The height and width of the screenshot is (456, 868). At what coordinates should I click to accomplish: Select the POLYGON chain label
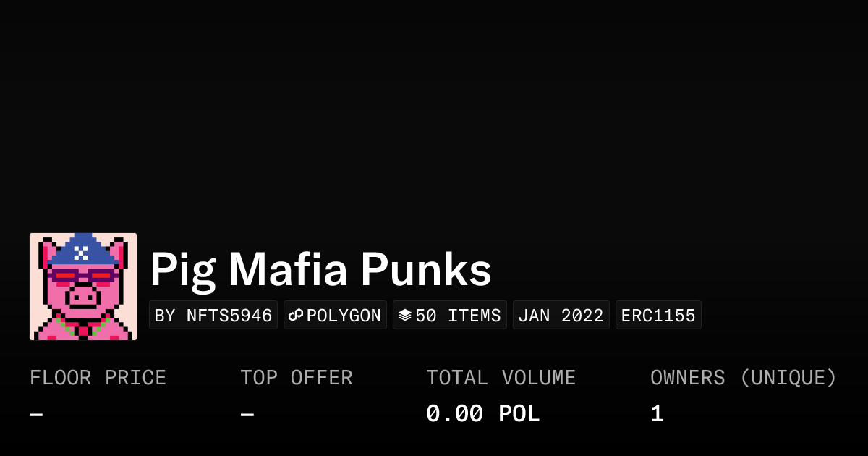[344, 316]
